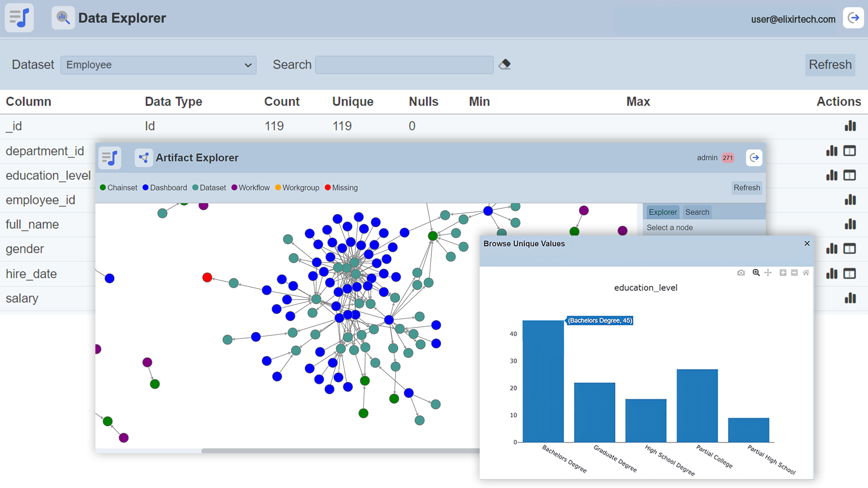Select the pan tool in chart toolbar
The height and width of the screenshot is (488, 868).
768,273
